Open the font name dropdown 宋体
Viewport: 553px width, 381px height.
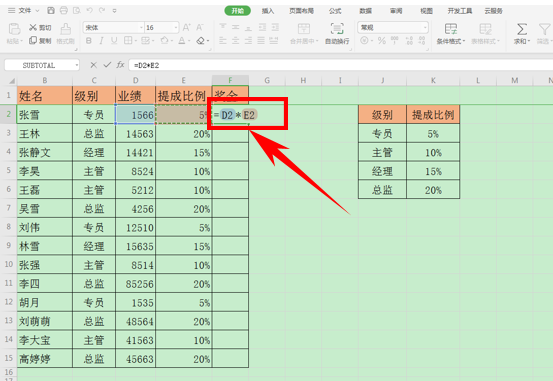click(114, 27)
